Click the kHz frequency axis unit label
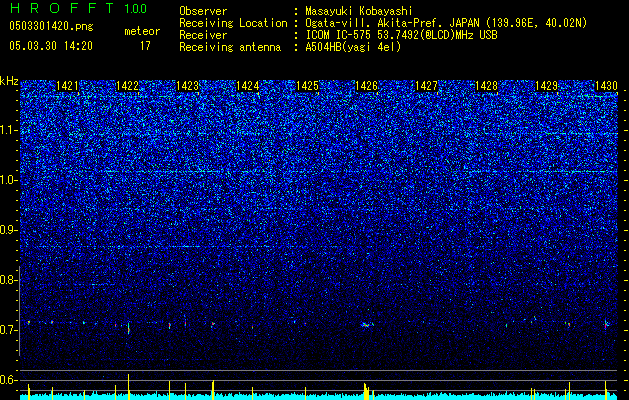 click(9, 81)
